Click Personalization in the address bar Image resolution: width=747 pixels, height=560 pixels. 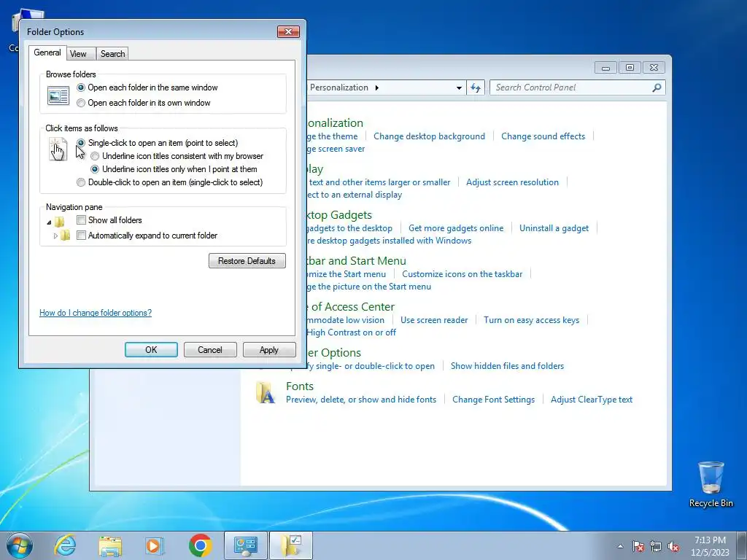339,87
